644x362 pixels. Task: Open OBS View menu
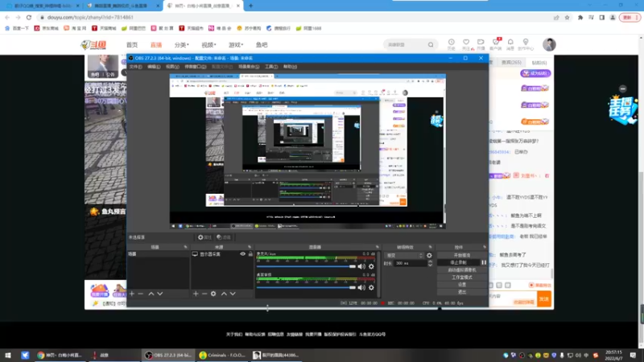coord(172,67)
